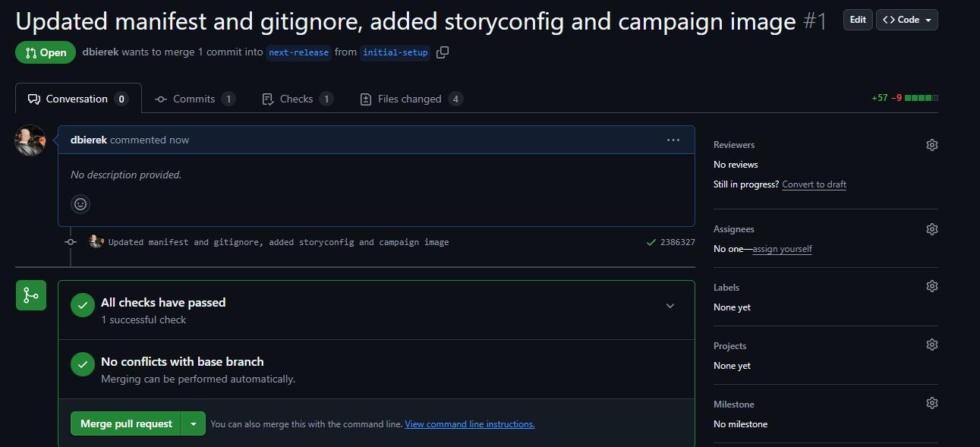The width and height of the screenshot is (980, 447).
Task: Click dbierek username next to Open badge
Action: [100, 52]
